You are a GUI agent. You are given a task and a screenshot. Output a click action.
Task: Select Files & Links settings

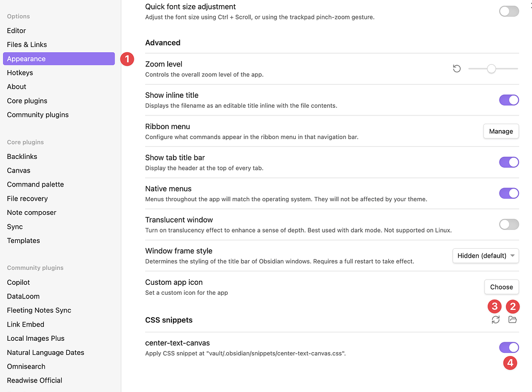[x=28, y=44]
